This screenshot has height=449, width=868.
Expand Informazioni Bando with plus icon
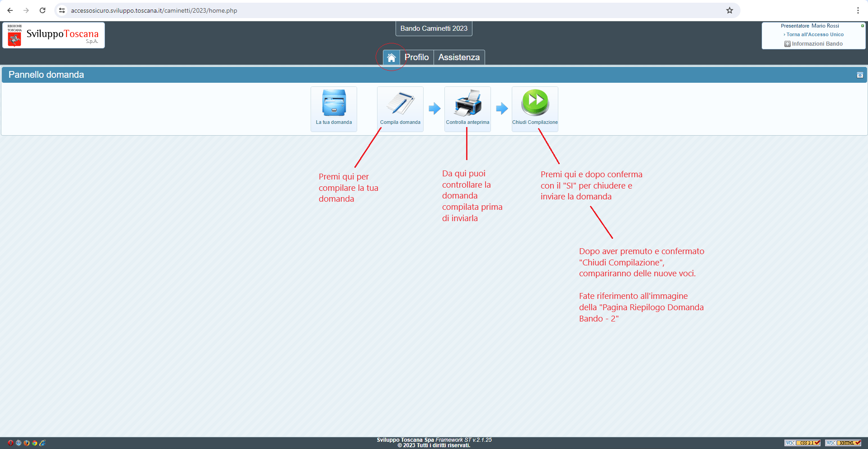pos(787,44)
